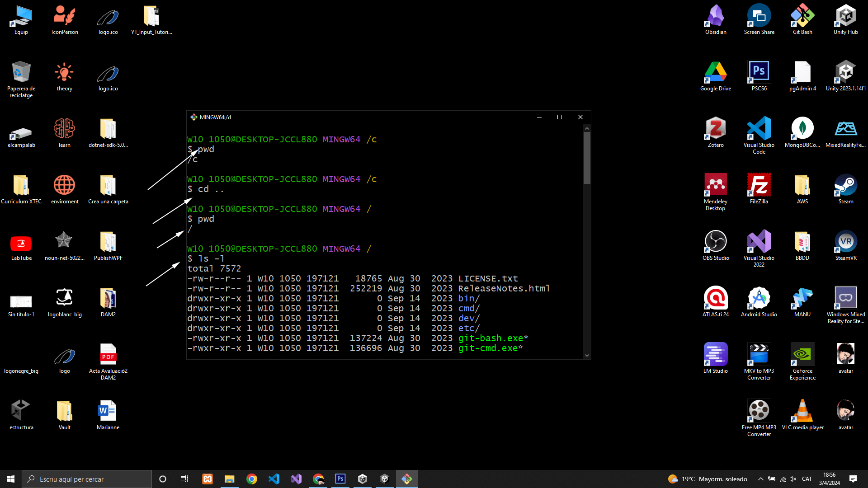Open the Obsidian desktop icon
868x488 pixels.
coord(716,16)
